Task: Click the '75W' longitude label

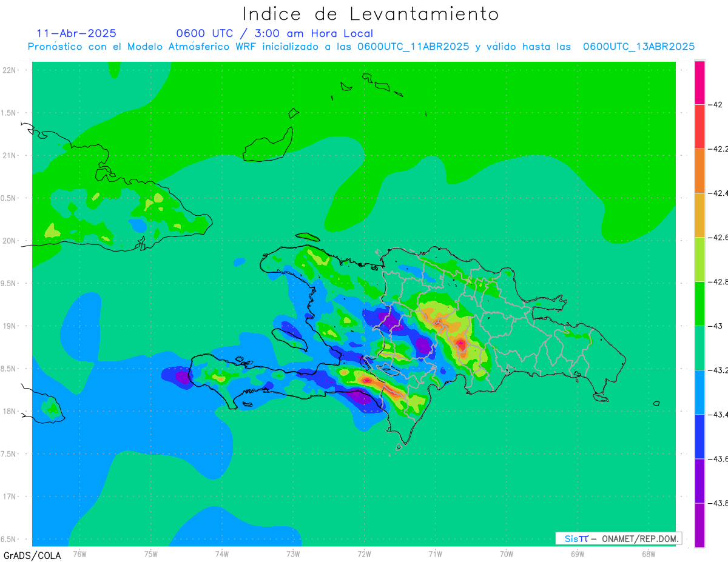Action: (x=151, y=554)
